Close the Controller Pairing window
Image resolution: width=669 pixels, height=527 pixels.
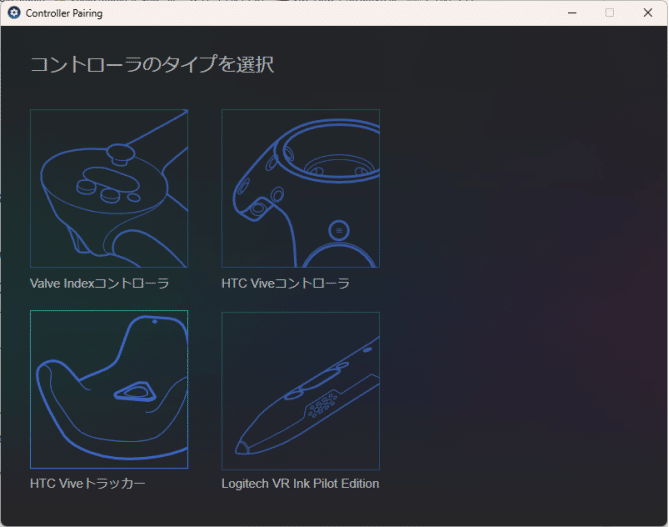coord(648,13)
